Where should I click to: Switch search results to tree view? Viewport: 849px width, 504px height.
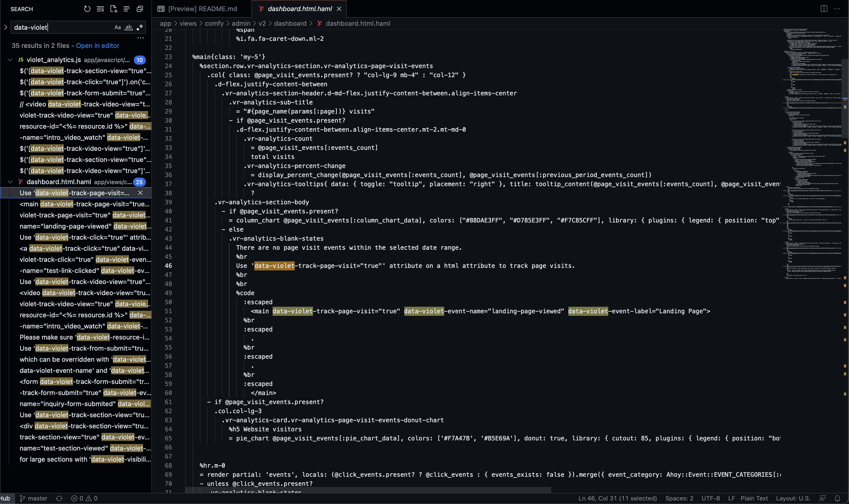126,9
